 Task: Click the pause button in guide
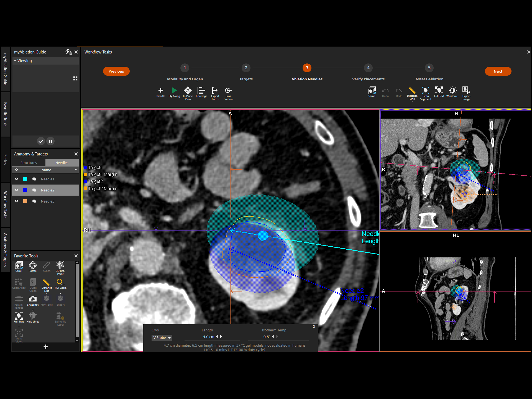click(50, 141)
